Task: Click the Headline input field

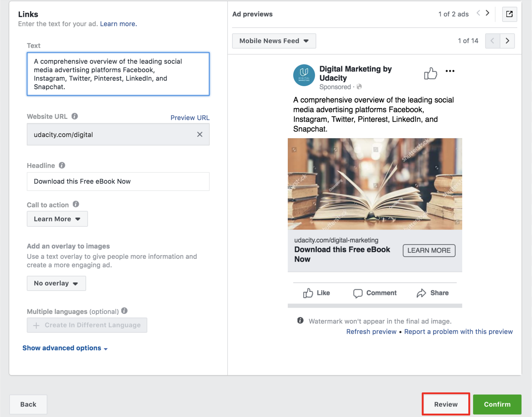Action: [x=118, y=182]
